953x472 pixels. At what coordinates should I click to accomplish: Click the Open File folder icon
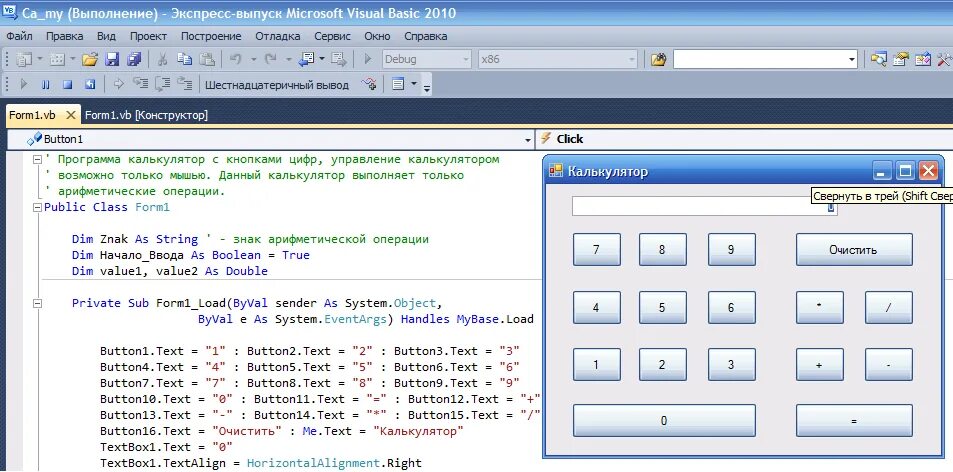point(90,60)
